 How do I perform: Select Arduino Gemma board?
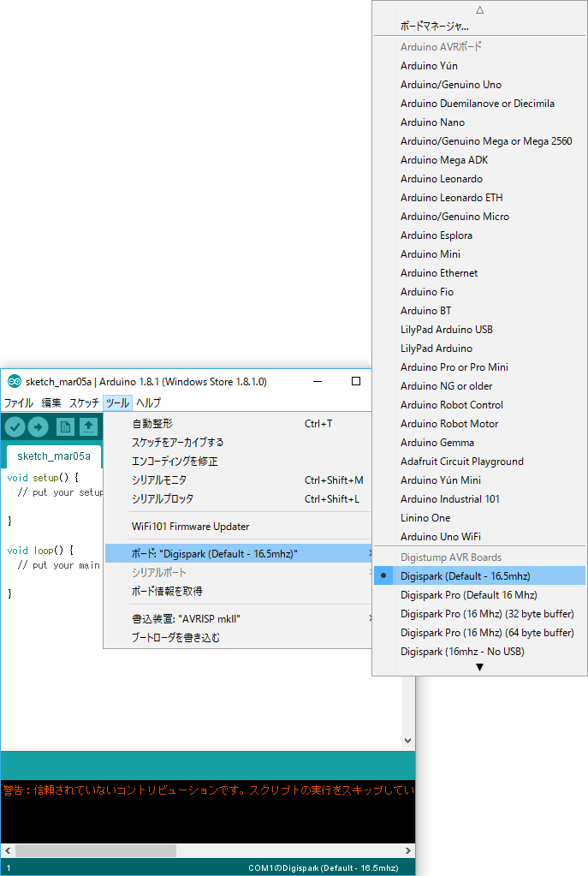(479, 443)
